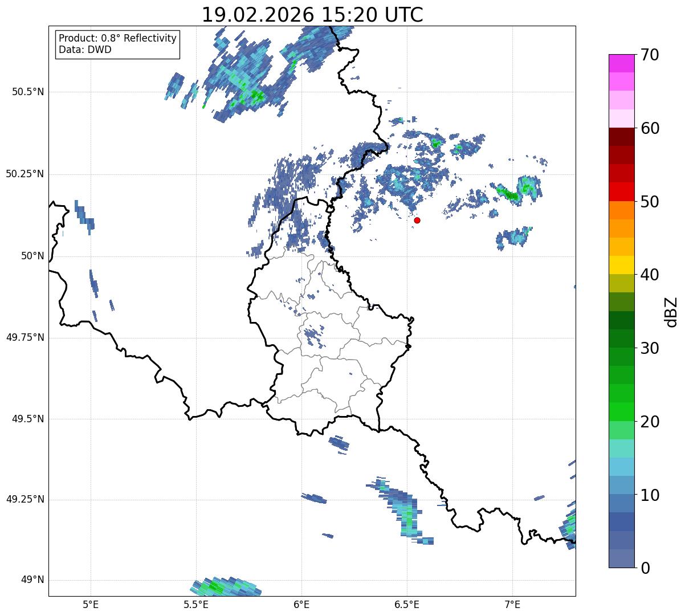
Task: Click the "Data: DWD" label
Action: 85,50
